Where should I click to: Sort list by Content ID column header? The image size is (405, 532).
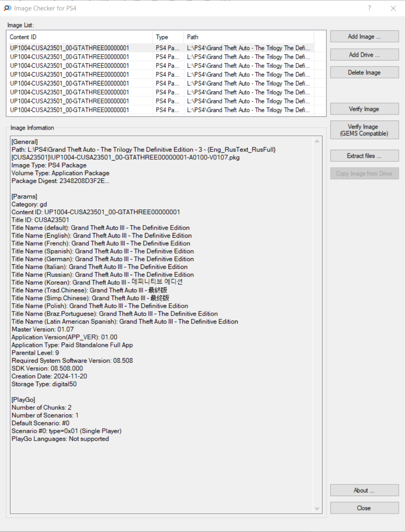click(x=80, y=37)
